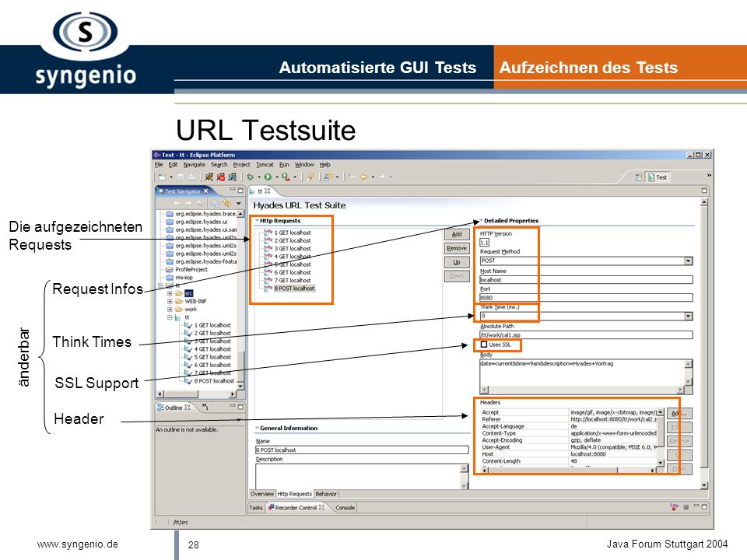Click the New wizard toolbar icon
Screen dimensions: 747x560
click(162, 177)
